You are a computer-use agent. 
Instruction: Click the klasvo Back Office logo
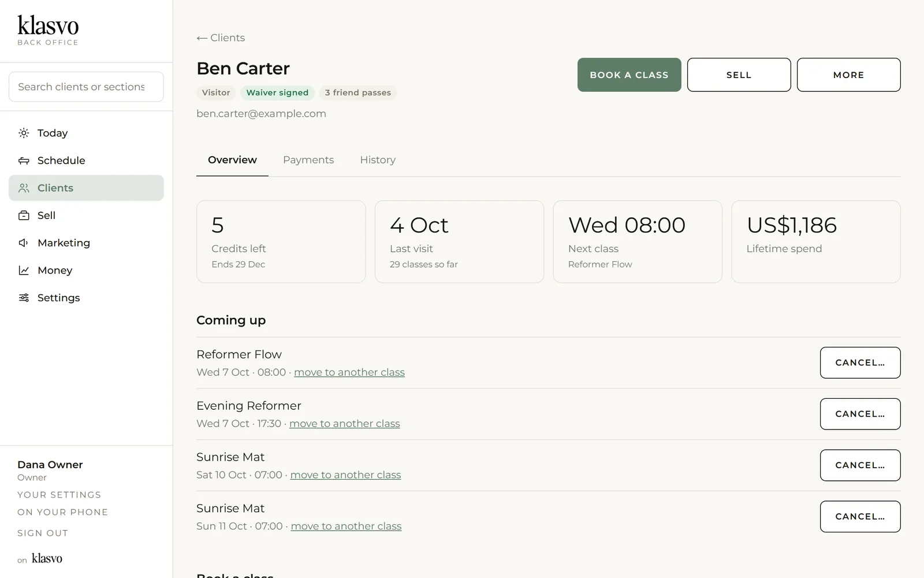[x=48, y=30]
